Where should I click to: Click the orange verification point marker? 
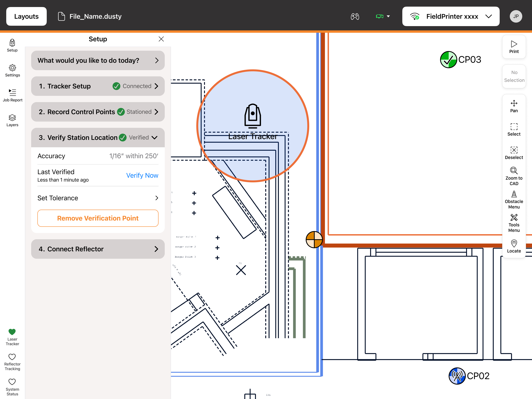pyautogui.click(x=314, y=240)
